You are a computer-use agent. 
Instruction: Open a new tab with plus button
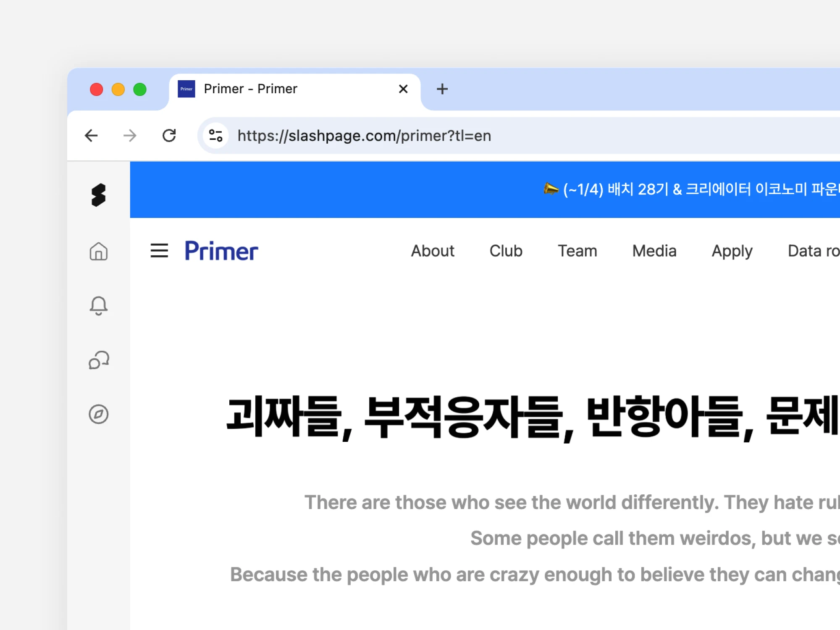442,89
